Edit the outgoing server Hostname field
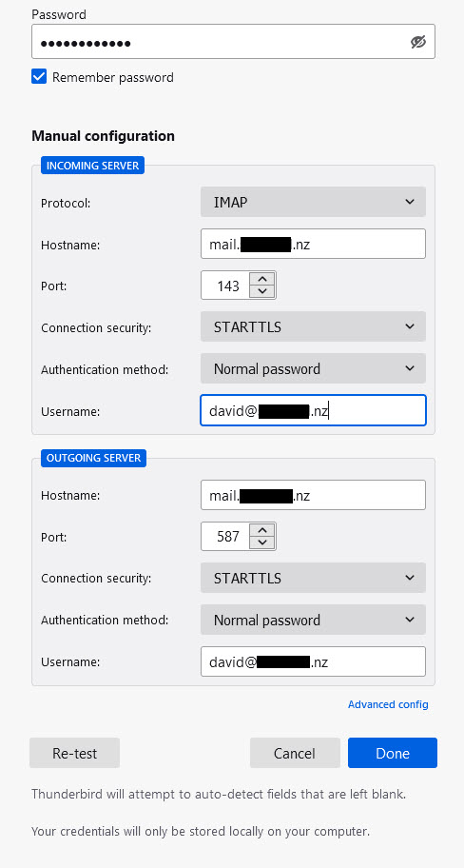Screen dimensions: 464x868 [x=313, y=495]
